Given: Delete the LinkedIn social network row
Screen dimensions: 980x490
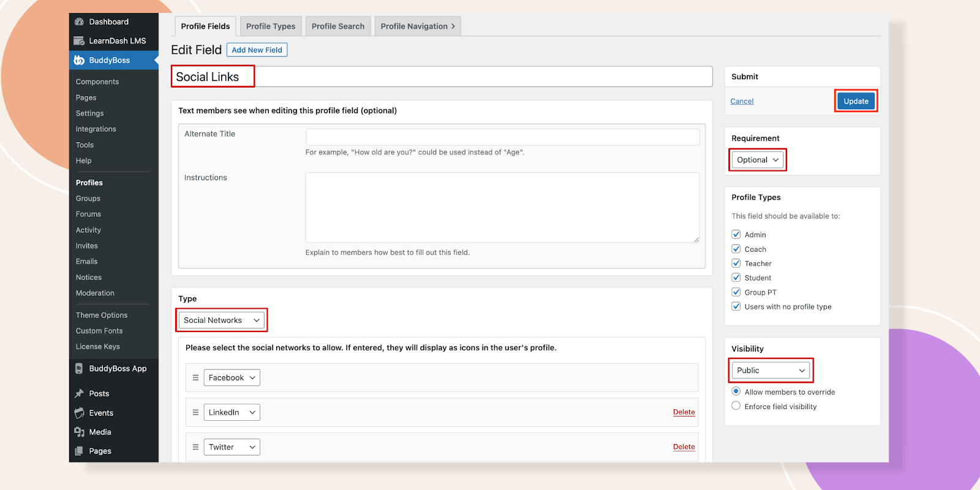Looking at the screenshot, I should pyautogui.click(x=684, y=412).
